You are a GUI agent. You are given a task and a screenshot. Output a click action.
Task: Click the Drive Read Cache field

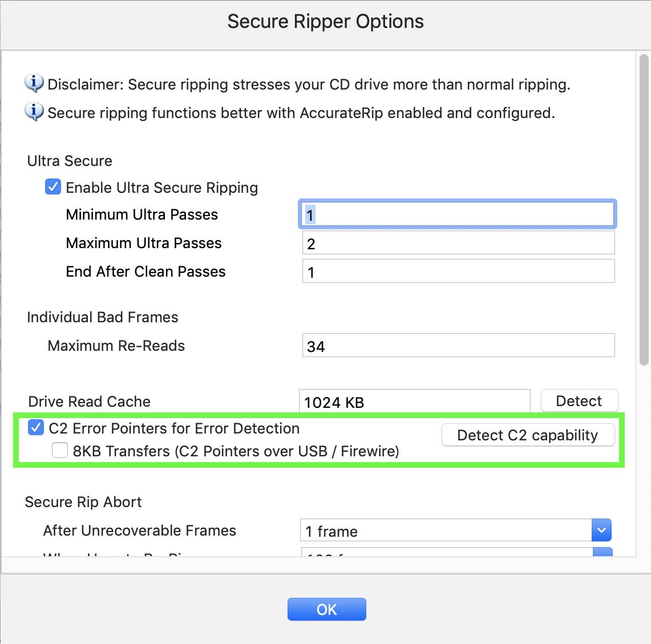tap(415, 401)
